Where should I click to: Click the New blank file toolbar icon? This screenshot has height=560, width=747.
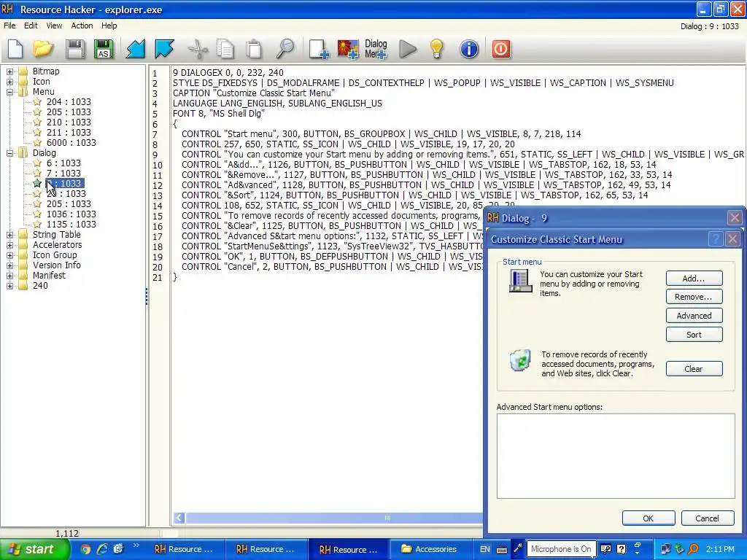tap(15, 49)
